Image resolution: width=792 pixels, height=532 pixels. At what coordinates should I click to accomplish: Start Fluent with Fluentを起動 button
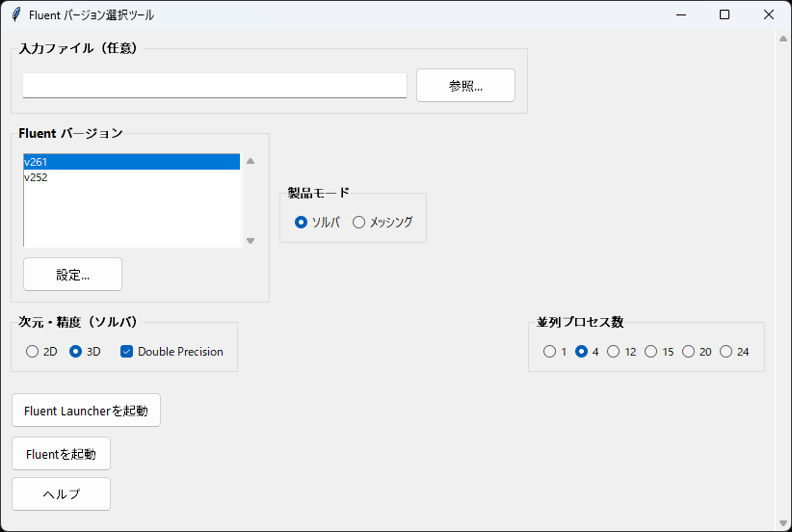pos(61,454)
